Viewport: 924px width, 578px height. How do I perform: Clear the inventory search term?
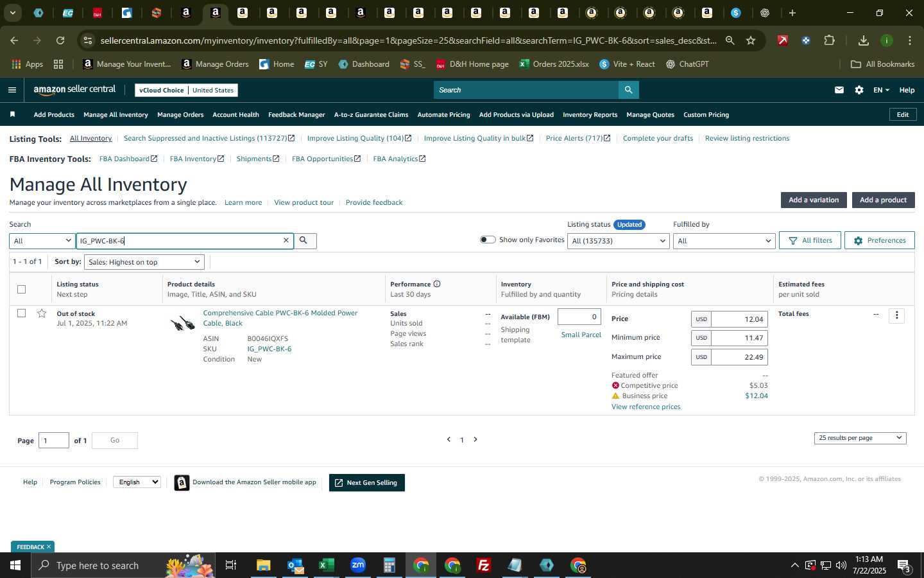[286, 240]
